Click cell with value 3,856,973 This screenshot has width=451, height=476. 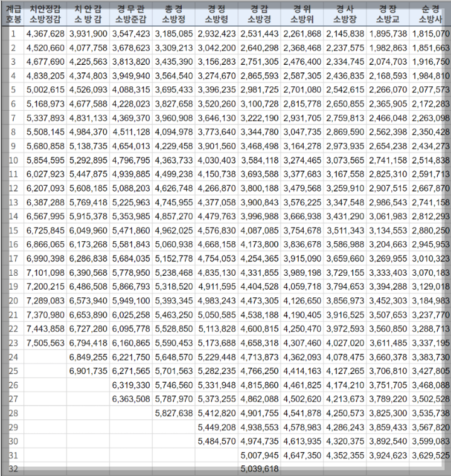[345, 301]
